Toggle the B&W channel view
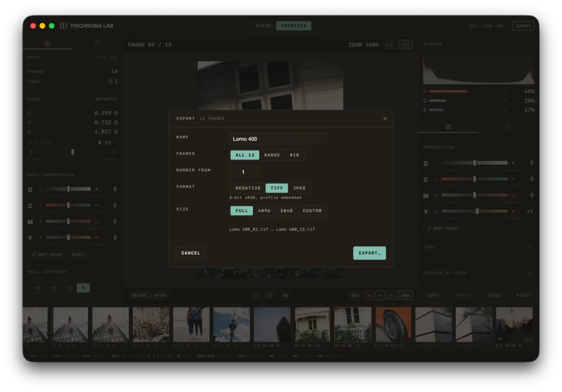The image size is (562, 392). [x=355, y=295]
